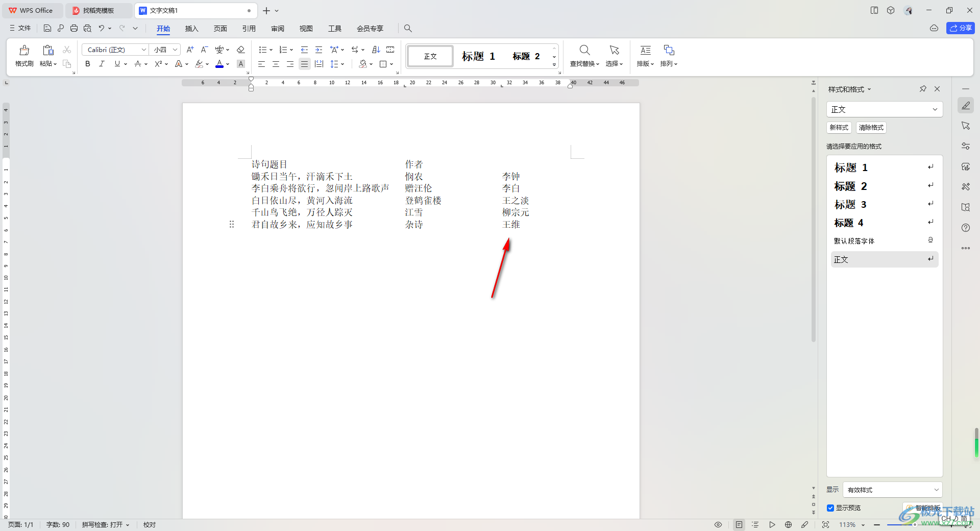Click the 新样式 button

(x=839, y=128)
